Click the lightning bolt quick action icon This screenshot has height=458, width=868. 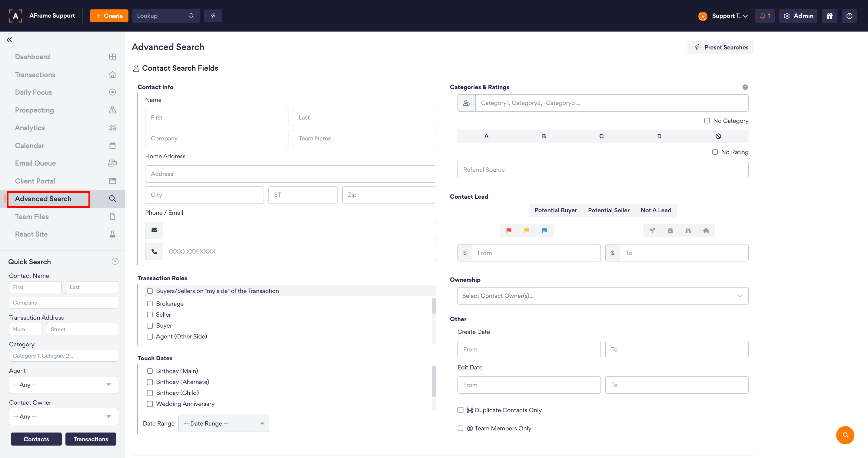coord(213,16)
